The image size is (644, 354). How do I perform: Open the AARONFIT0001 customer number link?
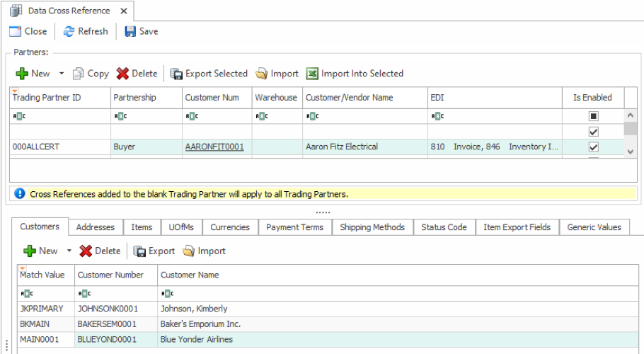tap(214, 147)
